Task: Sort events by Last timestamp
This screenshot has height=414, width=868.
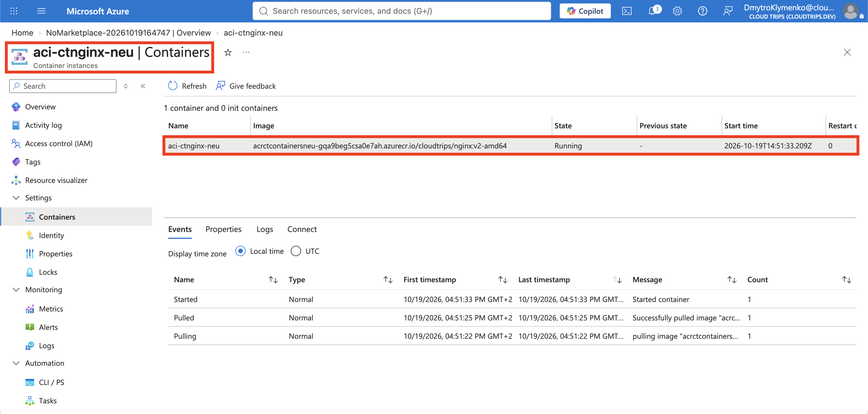Action: coord(617,279)
